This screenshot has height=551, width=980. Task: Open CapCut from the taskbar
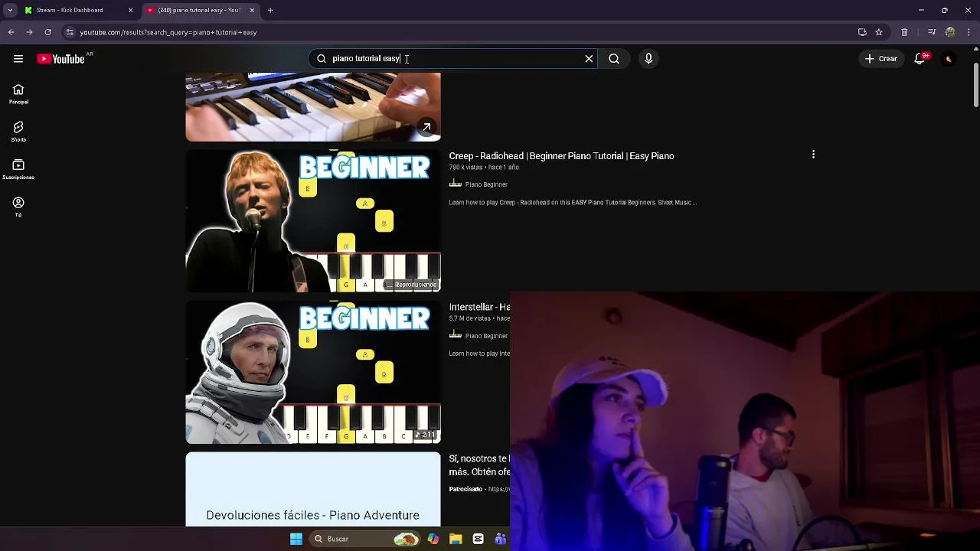coord(478,539)
